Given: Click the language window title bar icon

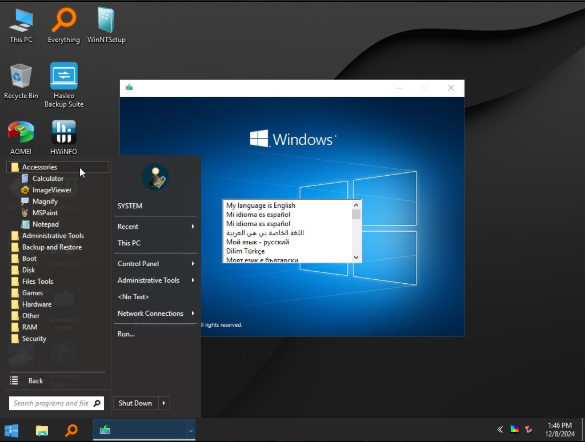Looking at the screenshot, I should point(129,88).
